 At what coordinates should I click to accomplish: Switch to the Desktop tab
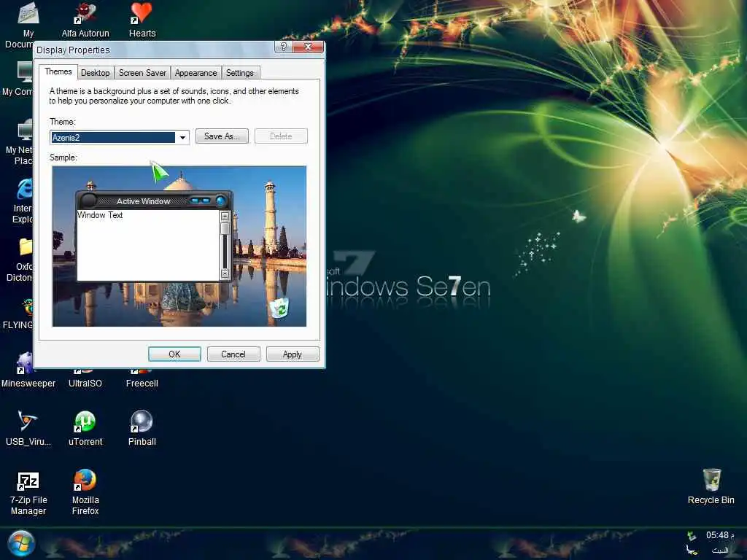[96, 73]
